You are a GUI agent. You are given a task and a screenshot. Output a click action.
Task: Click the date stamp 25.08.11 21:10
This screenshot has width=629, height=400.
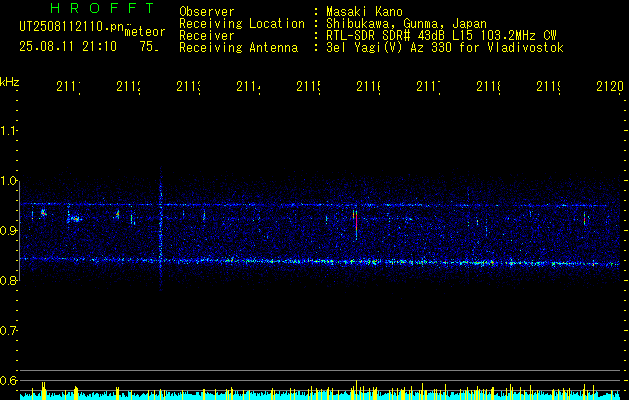68,47
